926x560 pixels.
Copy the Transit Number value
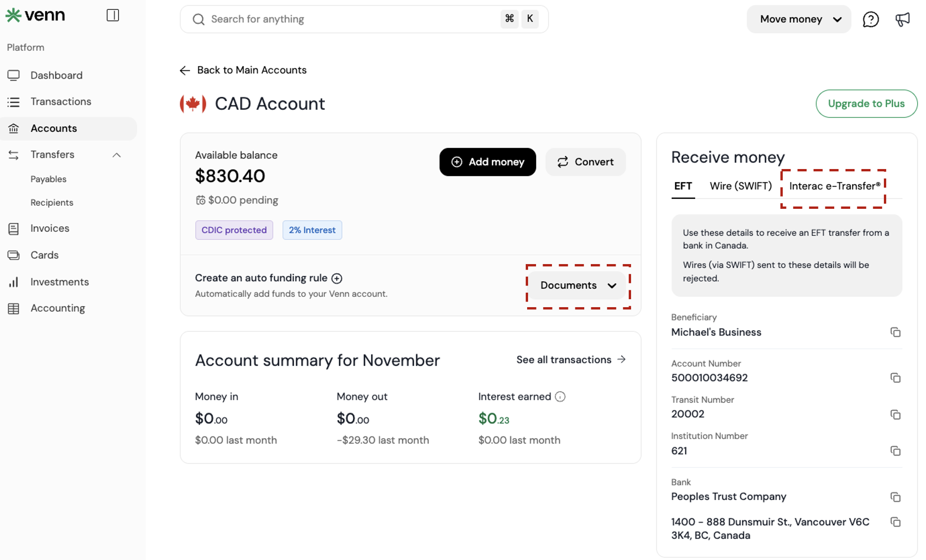pos(895,414)
